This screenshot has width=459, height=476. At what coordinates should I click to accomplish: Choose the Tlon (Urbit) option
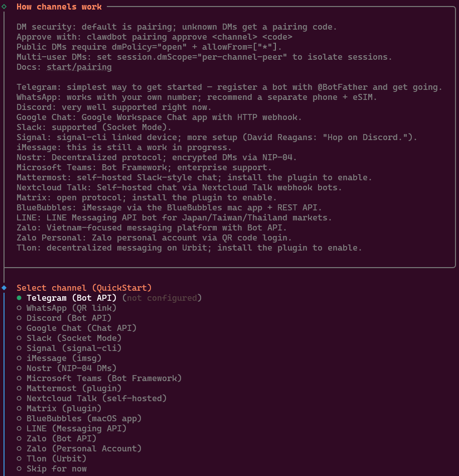tap(56, 458)
